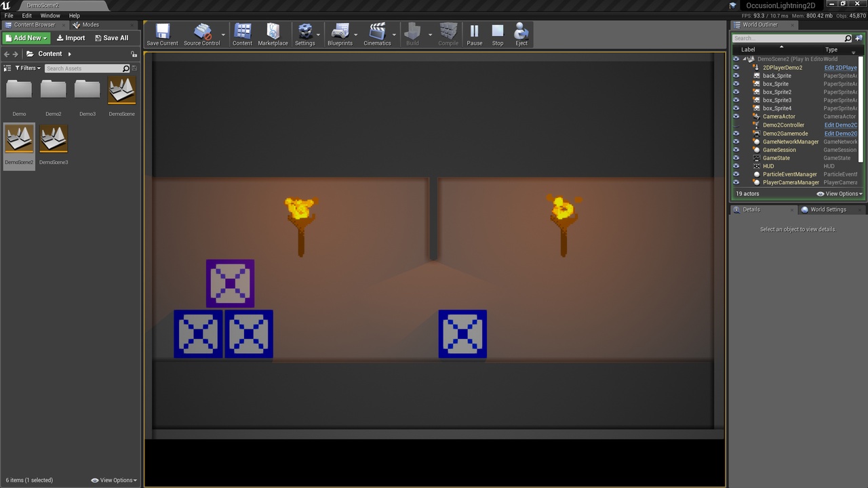Eject from the player controller
The width and height of the screenshot is (868, 488).
(x=521, y=35)
